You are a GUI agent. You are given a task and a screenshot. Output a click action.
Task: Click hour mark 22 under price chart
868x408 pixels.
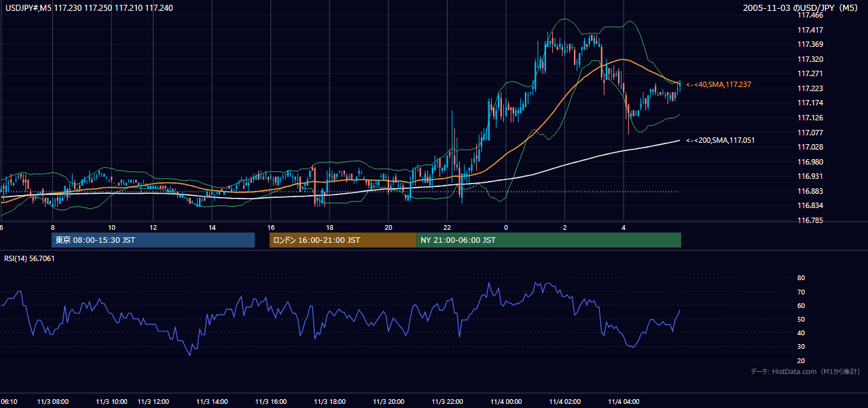(448, 227)
